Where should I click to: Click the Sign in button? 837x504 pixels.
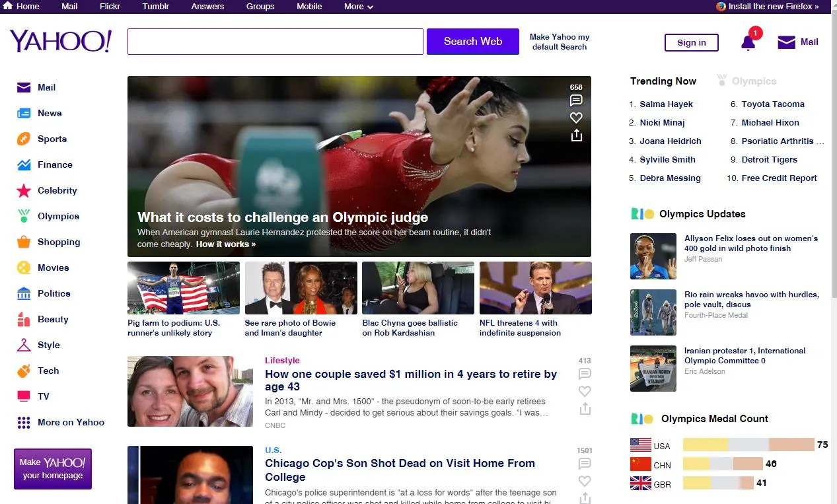coord(692,42)
